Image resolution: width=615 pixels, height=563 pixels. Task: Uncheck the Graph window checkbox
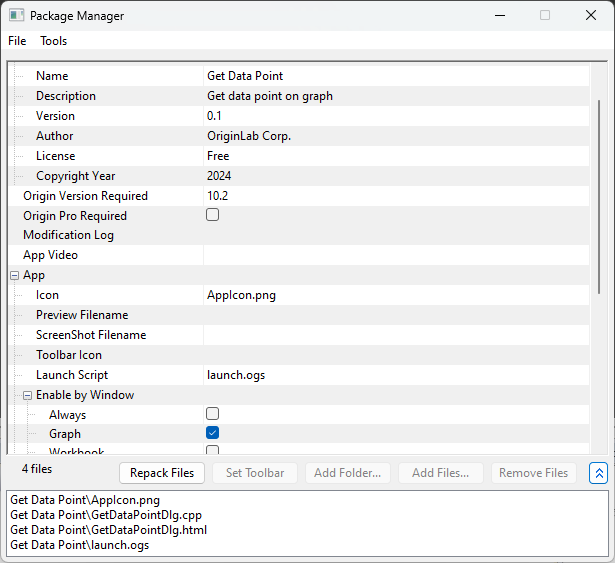point(212,433)
